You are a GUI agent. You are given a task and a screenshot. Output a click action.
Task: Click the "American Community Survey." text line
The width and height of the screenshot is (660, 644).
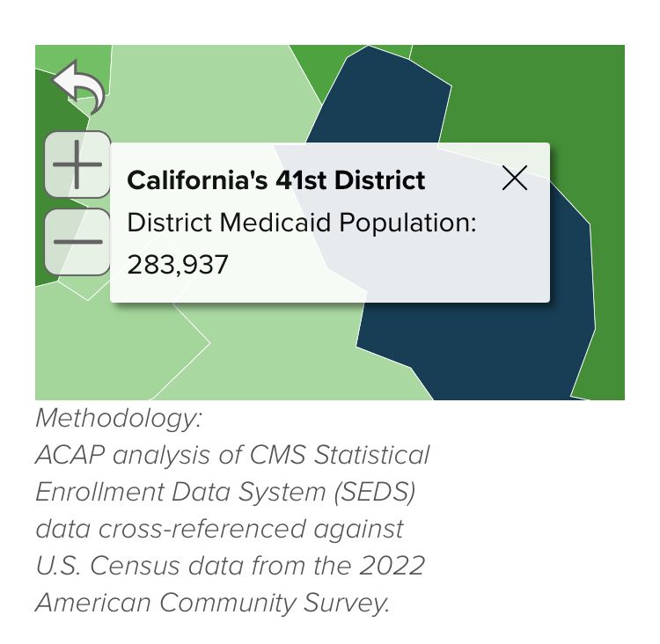point(213,603)
